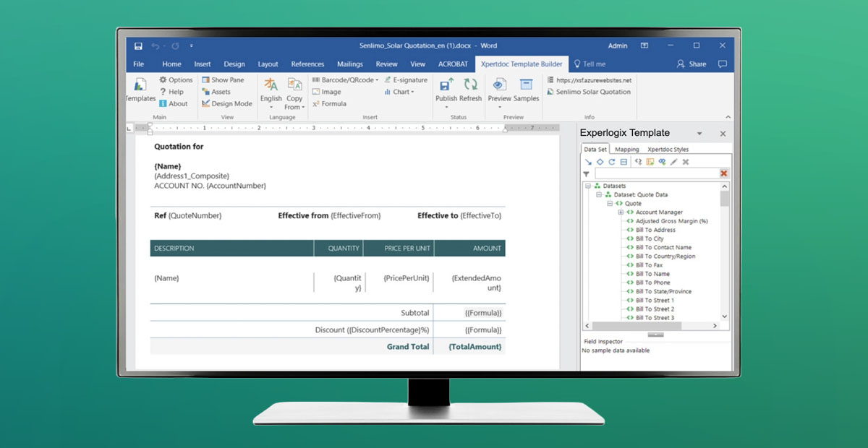Undo with the quick access toolbar arrow
The image size is (868, 448).
[x=156, y=46]
